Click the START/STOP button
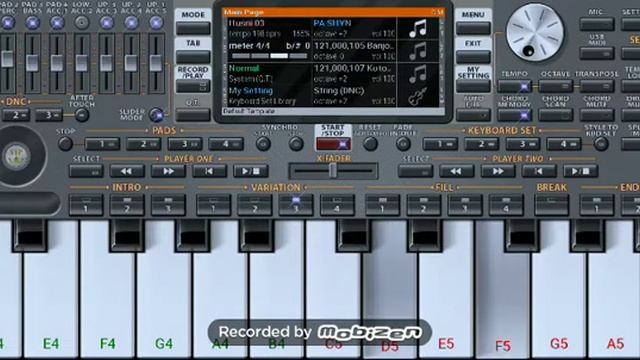This screenshot has height=360, width=640. pos(333,144)
